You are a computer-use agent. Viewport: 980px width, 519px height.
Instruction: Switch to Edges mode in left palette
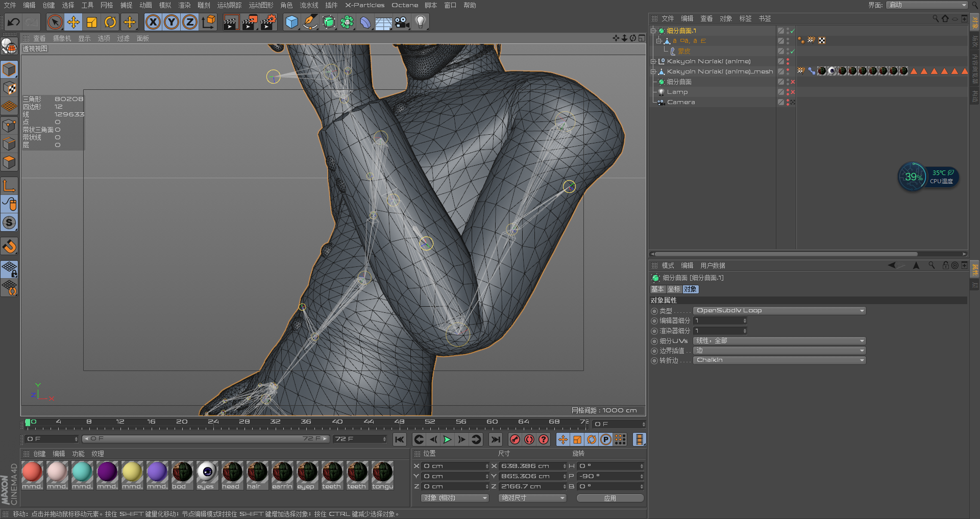9,144
